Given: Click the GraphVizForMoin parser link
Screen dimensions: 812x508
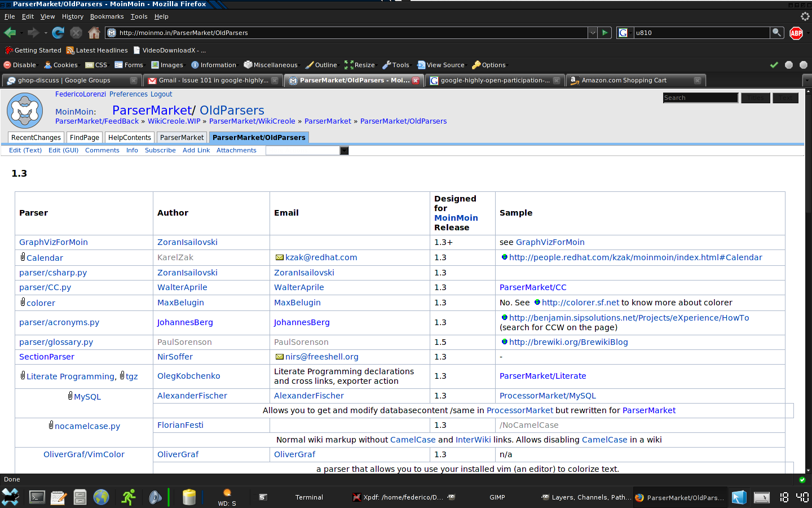Looking at the screenshot, I should [54, 242].
